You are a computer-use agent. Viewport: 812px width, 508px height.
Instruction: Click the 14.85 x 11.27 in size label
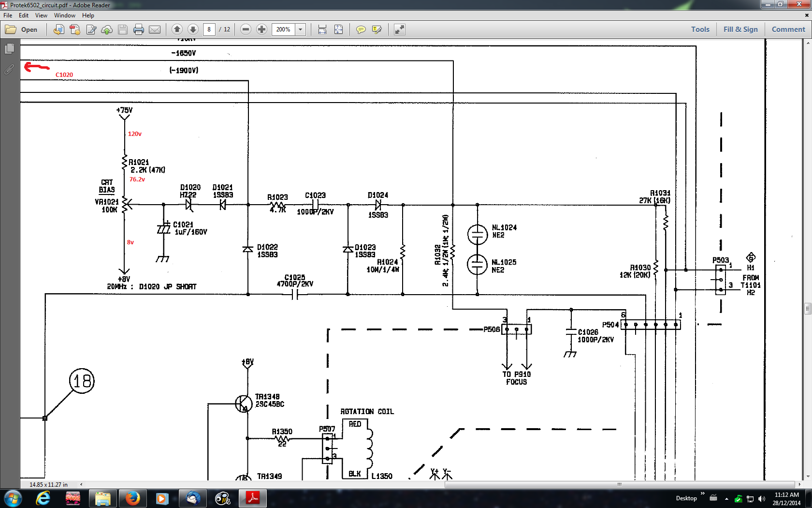click(48, 484)
